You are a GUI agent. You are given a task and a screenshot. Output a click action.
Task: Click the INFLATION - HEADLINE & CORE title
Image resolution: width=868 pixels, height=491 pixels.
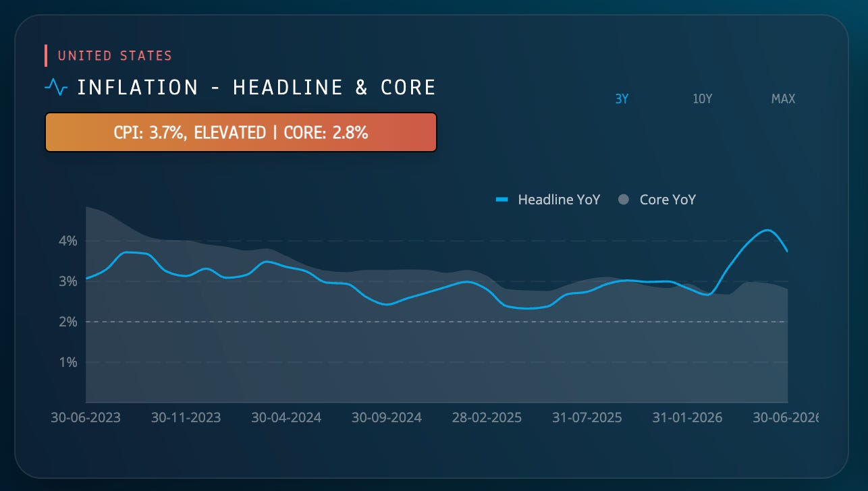click(256, 88)
